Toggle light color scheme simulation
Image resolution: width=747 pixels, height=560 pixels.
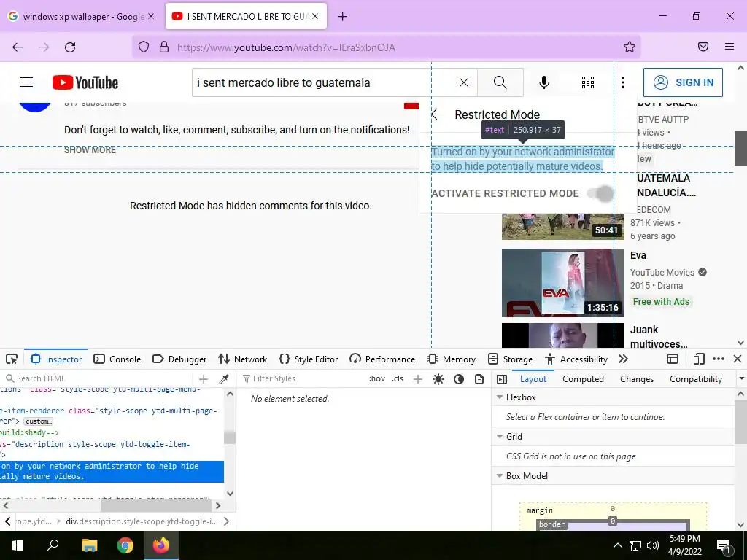point(438,379)
